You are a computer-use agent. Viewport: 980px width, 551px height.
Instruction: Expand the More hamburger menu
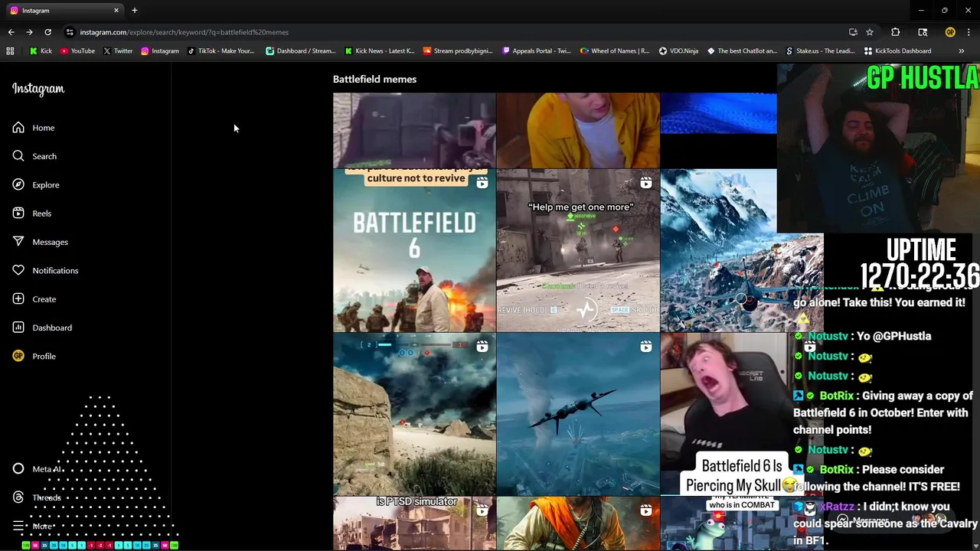(x=32, y=526)
